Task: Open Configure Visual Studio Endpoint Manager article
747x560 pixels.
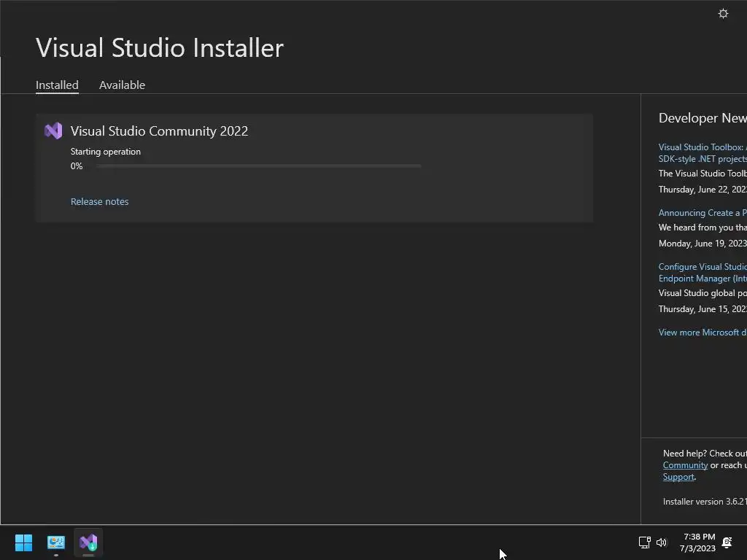Action: (x=702, y=272)
